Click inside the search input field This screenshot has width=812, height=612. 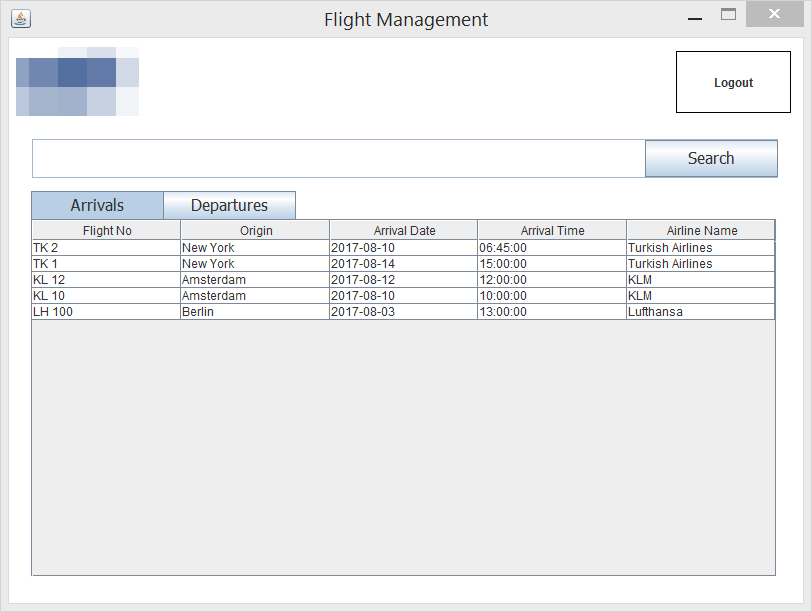click(x=338, y=158)
